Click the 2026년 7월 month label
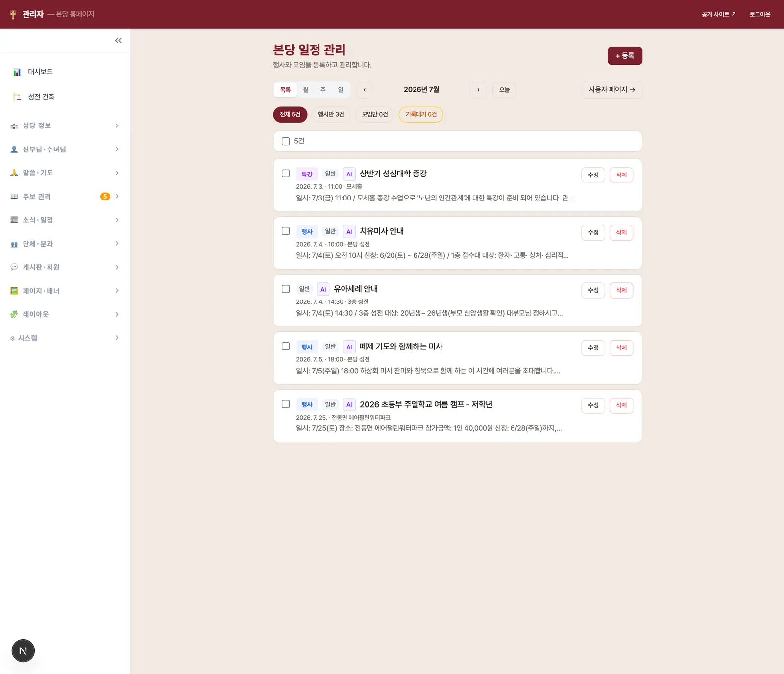The height and width of the screenshot is (674, 784). pyautogui.click(x=421, y=90)
